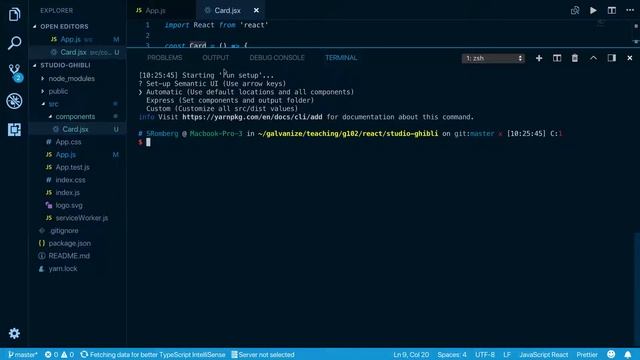Open logo.svg file
The width and height of the screenshot is (640, 360).
(69, 205)
